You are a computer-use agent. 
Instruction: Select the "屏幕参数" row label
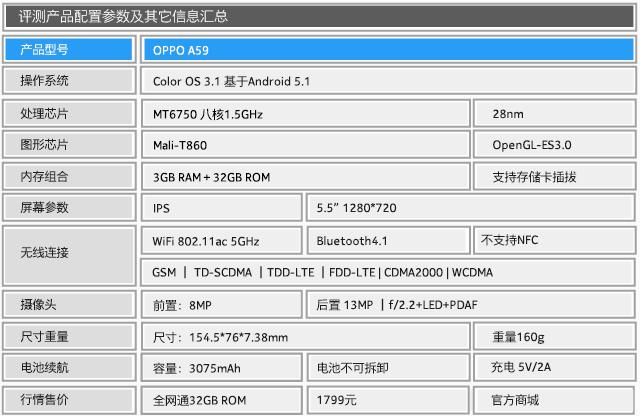pos(69,207)
